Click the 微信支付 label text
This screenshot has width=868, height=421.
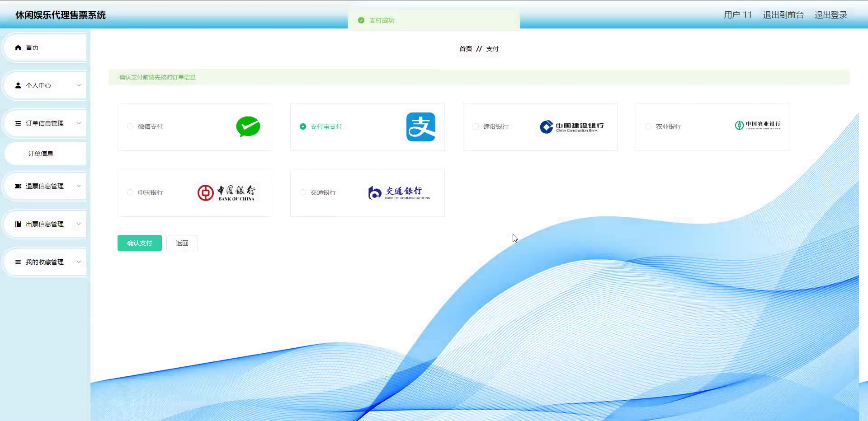click(151, 126)
